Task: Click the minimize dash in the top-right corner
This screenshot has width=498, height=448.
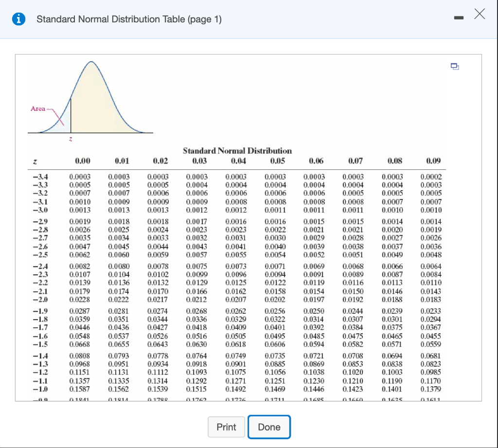Action: pos(459,17)
